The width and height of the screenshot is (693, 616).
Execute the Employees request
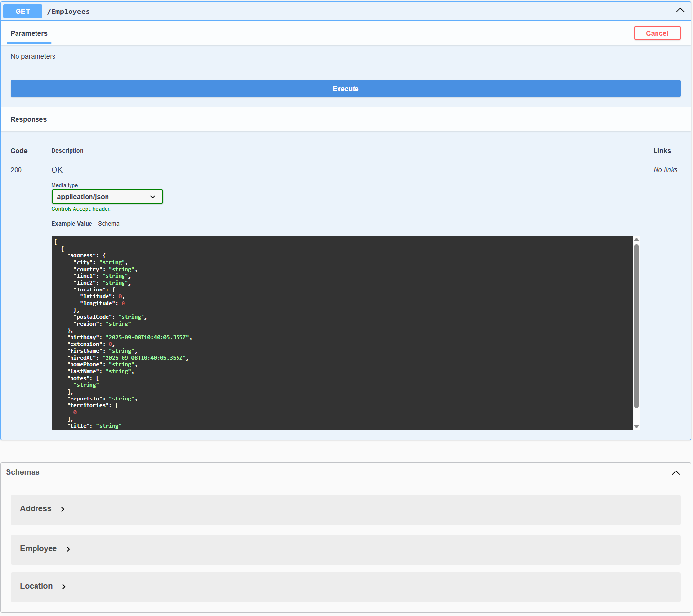(x=345, y=89)
